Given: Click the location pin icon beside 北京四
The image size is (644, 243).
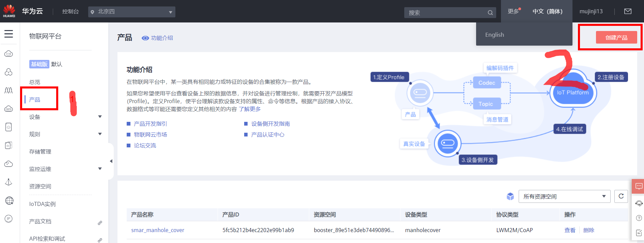Looking at the screenshot, I should [x=92, y=12].
